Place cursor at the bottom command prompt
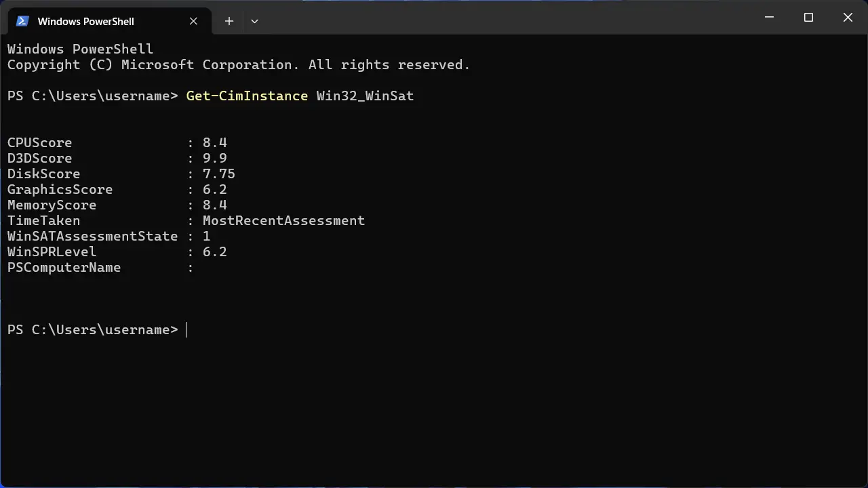 [187, 329]
